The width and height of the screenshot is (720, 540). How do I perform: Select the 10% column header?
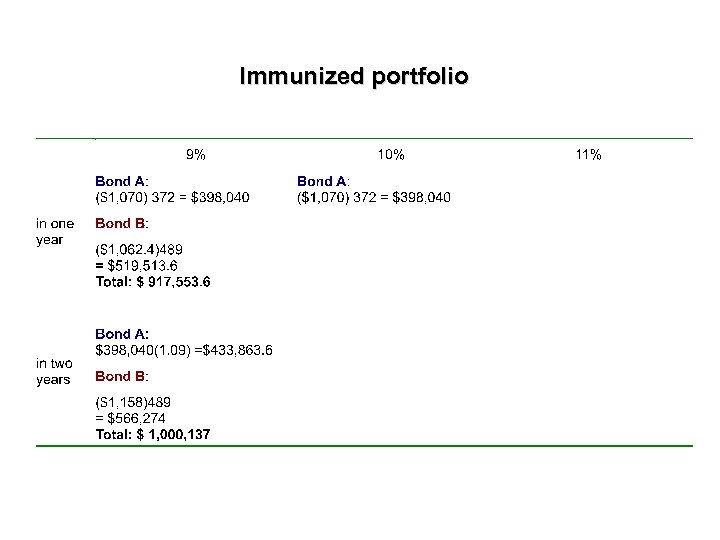(x=391, y=154)
